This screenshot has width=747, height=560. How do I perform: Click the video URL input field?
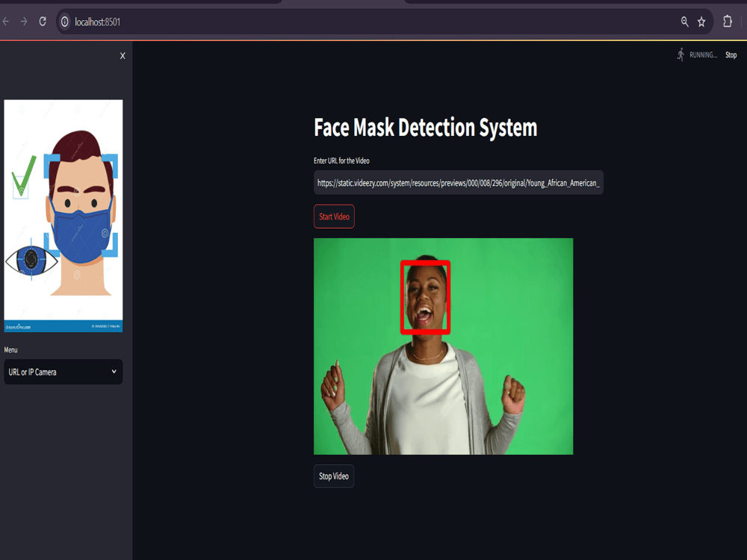tap(459, 183)
